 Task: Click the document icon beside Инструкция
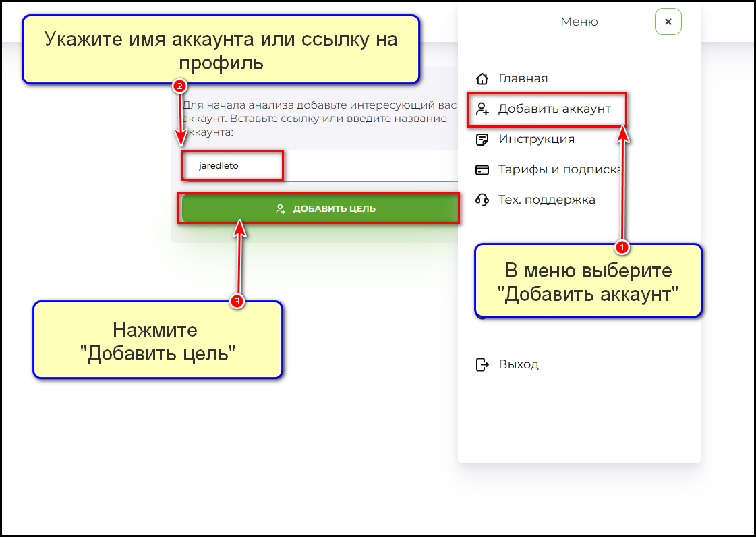482,140
